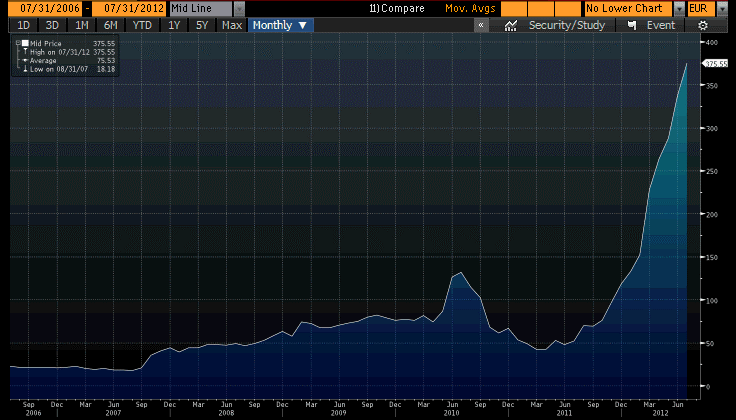Click the 300 y-axis label
This screenshot has width=736, height=420.
tap(712, 128)
